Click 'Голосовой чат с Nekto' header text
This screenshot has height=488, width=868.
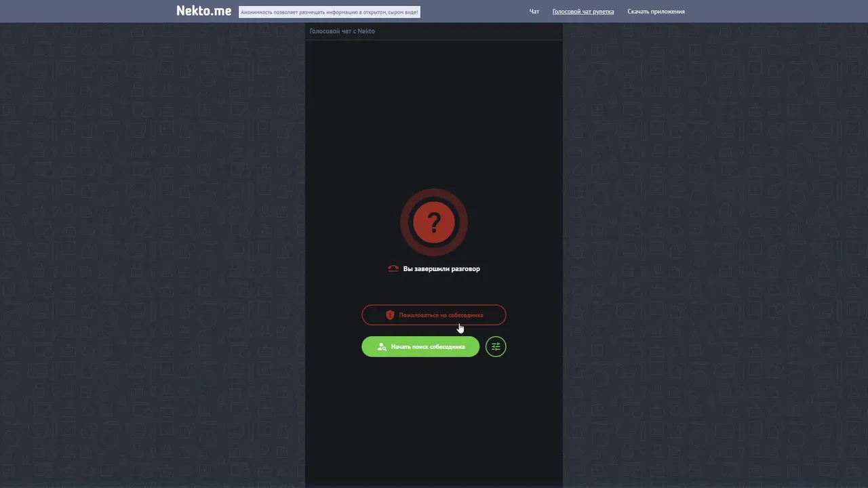pyautogui.click(x=342, y=31)
